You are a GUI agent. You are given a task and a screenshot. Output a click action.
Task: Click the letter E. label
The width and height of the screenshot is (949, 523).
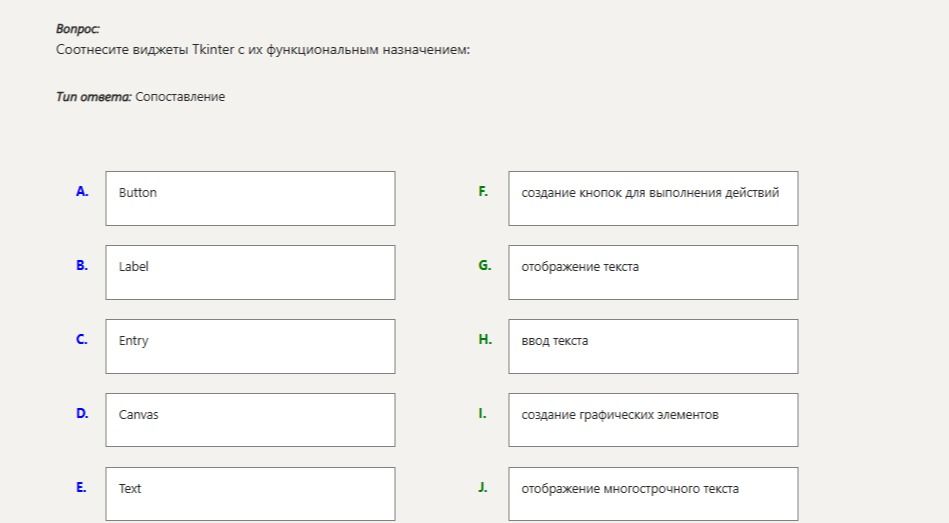click(x=81, y=487)
